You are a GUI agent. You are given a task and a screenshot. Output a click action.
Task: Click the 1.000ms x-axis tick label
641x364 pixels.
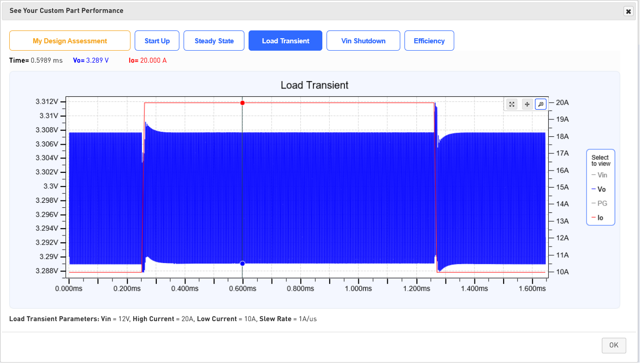point(358,288)
